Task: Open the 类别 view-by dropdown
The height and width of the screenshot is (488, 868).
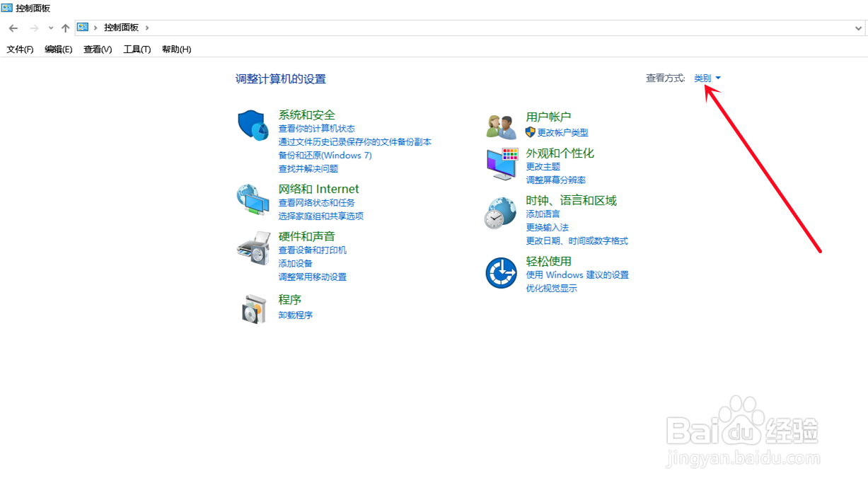Action: [707, 78]
